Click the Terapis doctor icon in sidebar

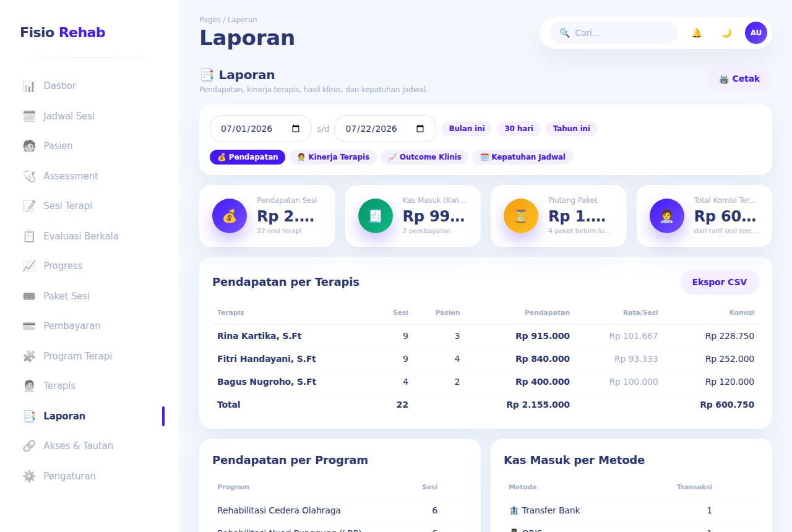click(x=29, y=386)
